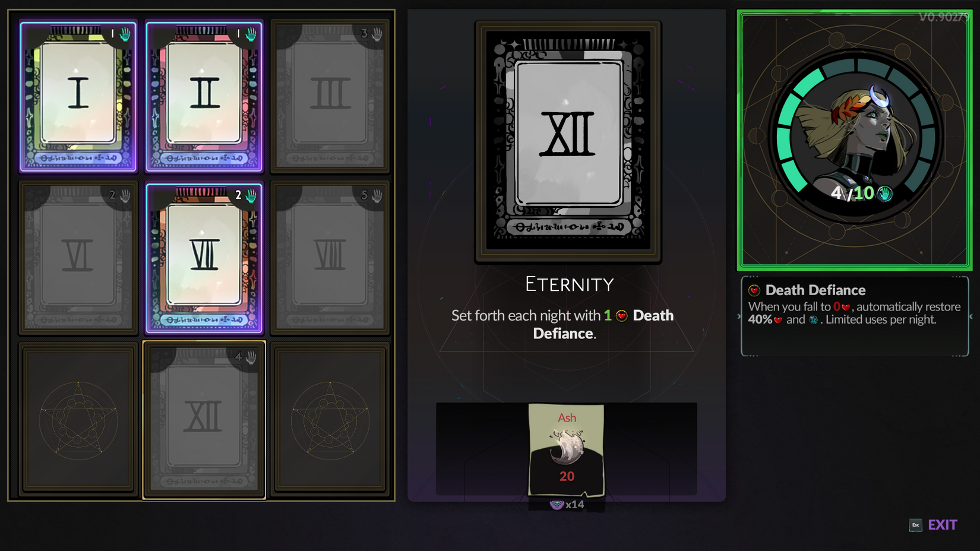This screenshot has width=980, height=551.
Task: Expand the Death Defiance tooltip right arrow
Action: tap(971, 317)
